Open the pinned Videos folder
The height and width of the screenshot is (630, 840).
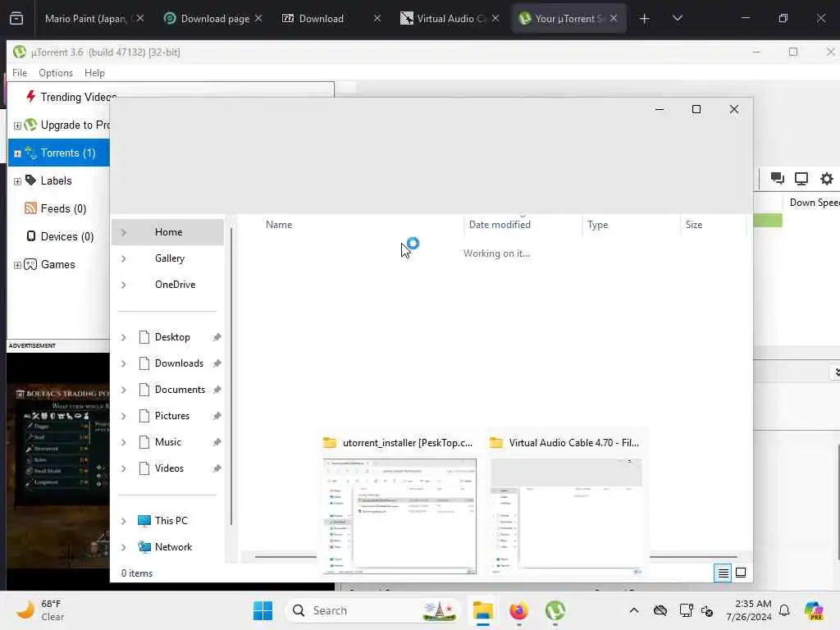(169, 468)
